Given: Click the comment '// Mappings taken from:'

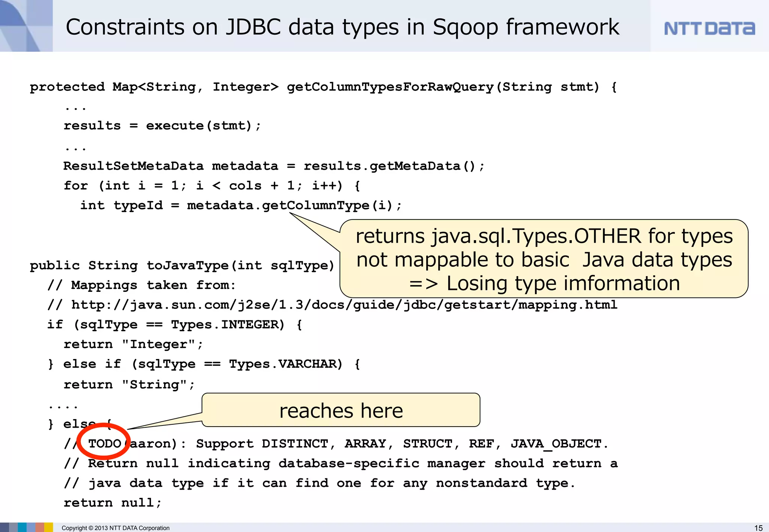Looking at the screenshot, I should tap(142, 285).
